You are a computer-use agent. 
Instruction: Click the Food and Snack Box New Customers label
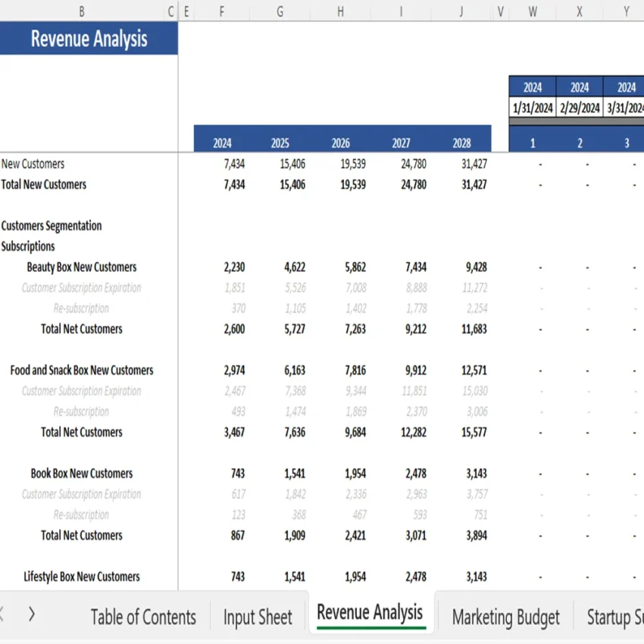point(82,370)
